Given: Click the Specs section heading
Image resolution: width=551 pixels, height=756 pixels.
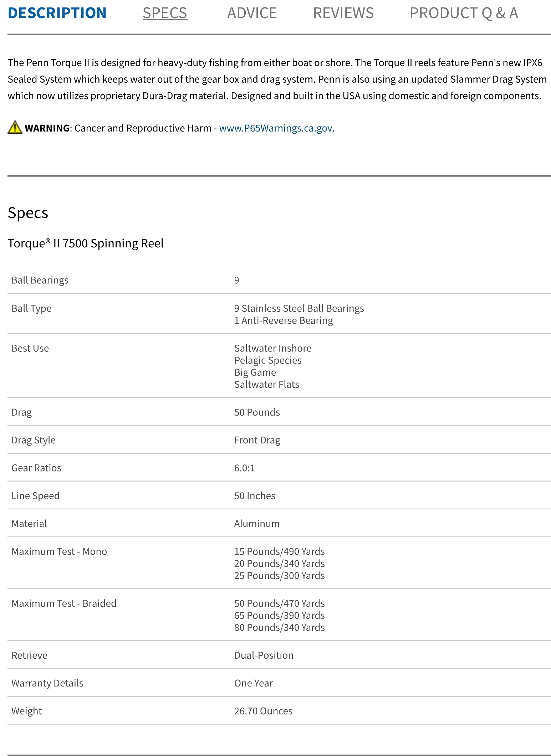Looking at the screenshot, I should [x=28, y=213].
